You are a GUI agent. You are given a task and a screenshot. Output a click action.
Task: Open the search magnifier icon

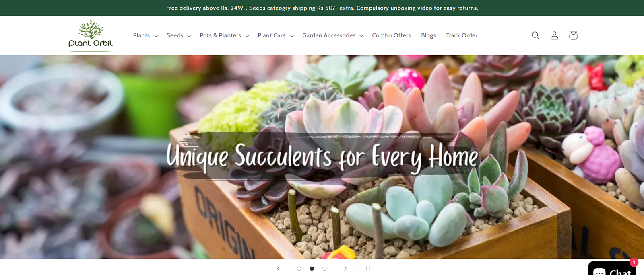click(535, 35)
